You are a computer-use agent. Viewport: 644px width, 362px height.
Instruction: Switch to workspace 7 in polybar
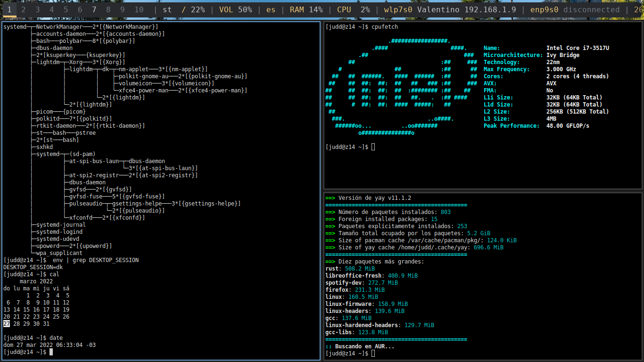click(94, 9)
